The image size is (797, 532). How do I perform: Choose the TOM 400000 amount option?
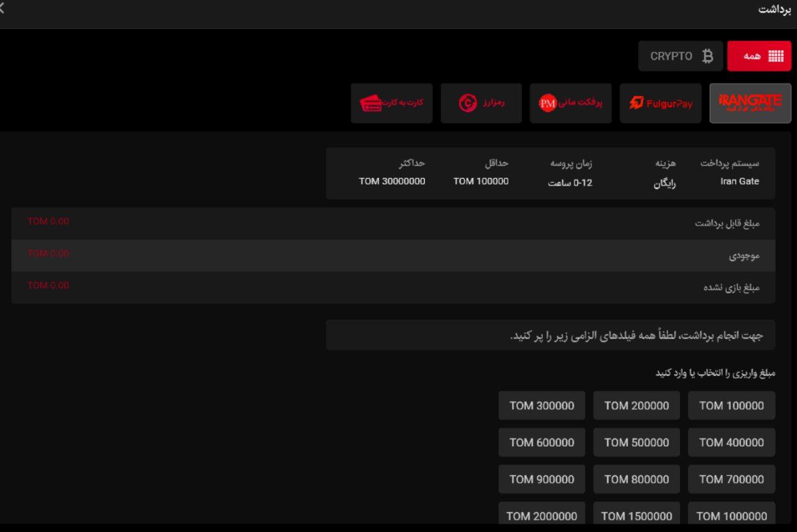pyautogui.click(x=731, y=442)
